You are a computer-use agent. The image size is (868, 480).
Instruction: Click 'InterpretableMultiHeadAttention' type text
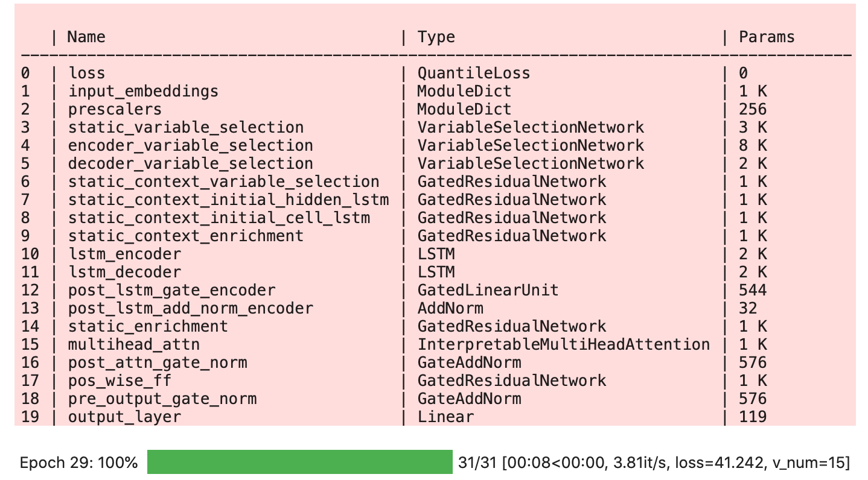click(563, 344)
